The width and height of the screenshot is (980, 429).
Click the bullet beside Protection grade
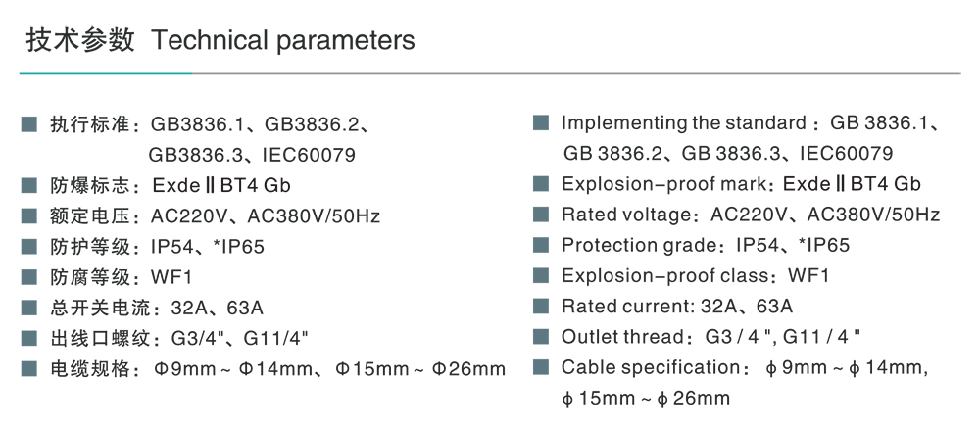click(540, 245)
